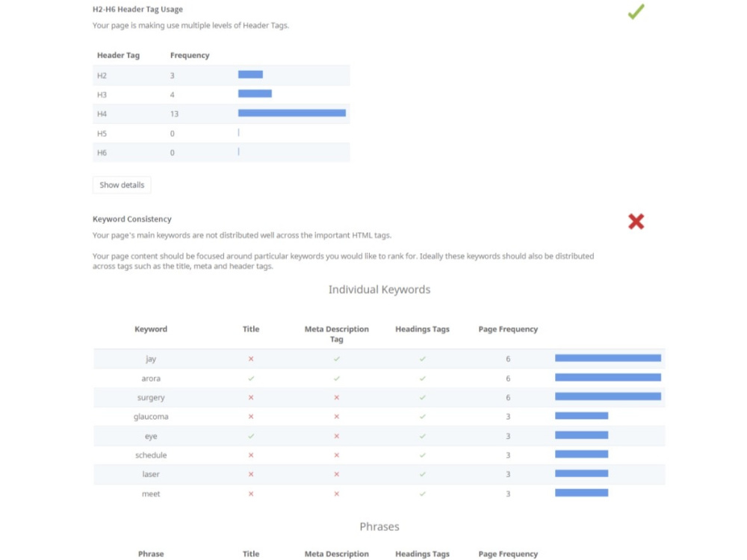Click green checkmark beside Header Tag Usage
The image size is (747, 560).
pyautogui.click(x=636, y=11)
